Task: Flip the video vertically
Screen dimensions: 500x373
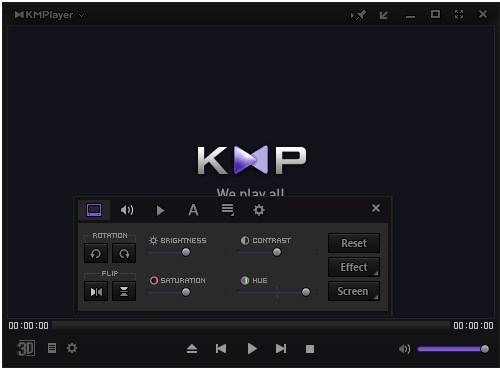Action: click(124, 292)
